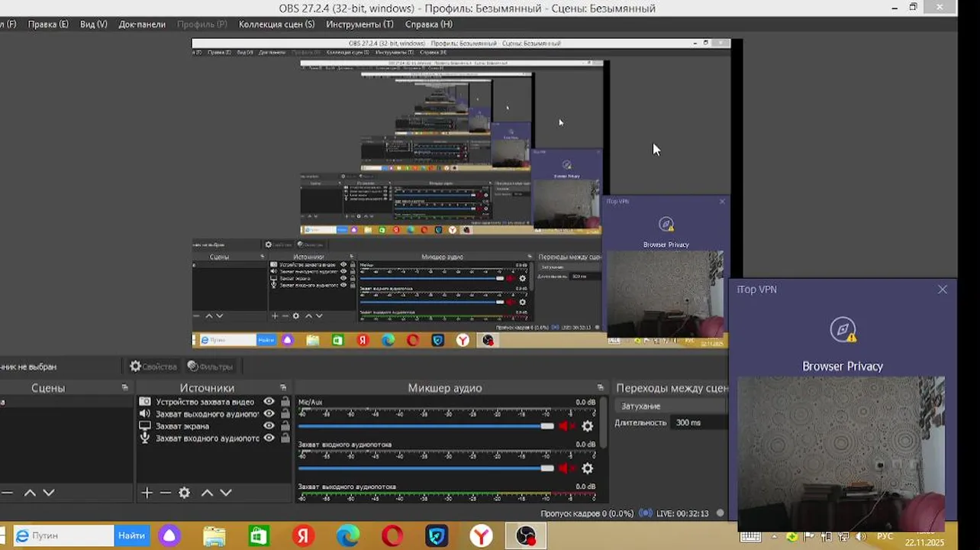Toggle lock on Захват выходного аудиопотока source

(x=285, y=414)
